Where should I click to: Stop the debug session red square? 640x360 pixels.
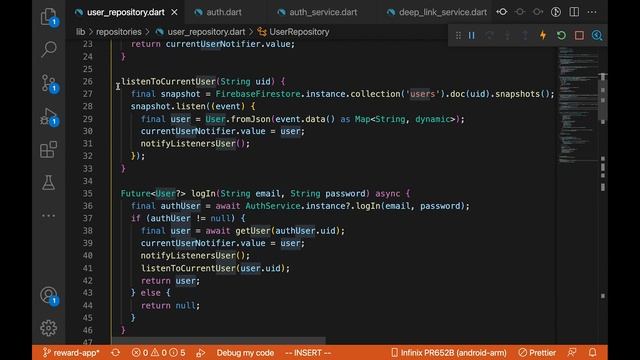579,36
